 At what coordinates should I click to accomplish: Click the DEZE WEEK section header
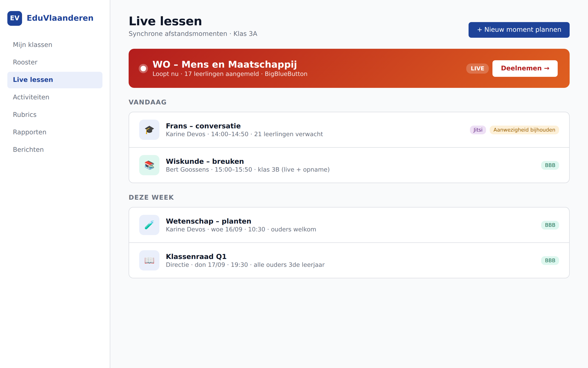click(x=151, y=197)
